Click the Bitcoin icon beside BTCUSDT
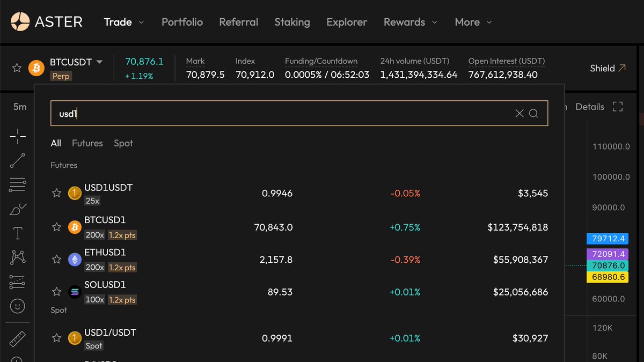 (x=36, y=68)
